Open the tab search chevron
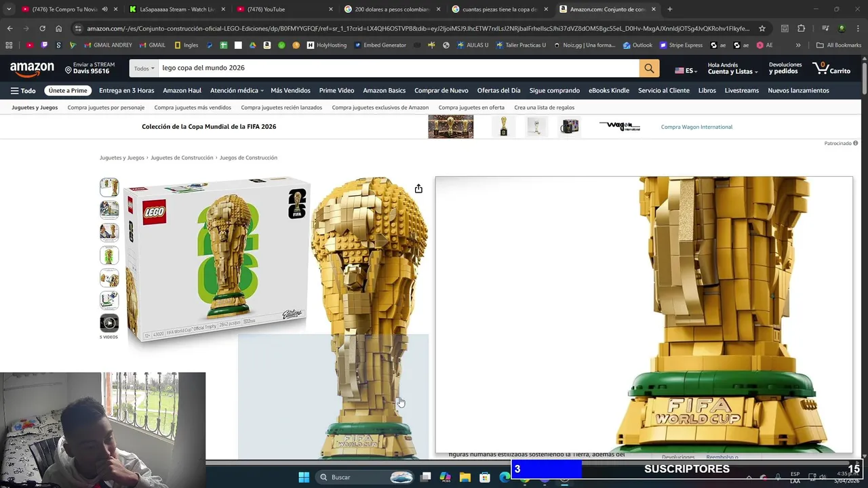This screenshot has height=488, width=868. (8, 9)
